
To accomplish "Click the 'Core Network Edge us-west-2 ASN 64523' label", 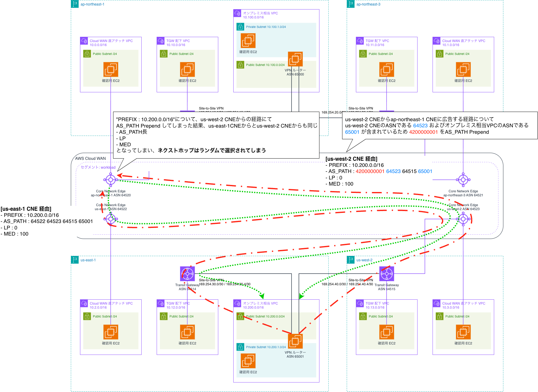I will pyautogui.click(x=463, y=207).
